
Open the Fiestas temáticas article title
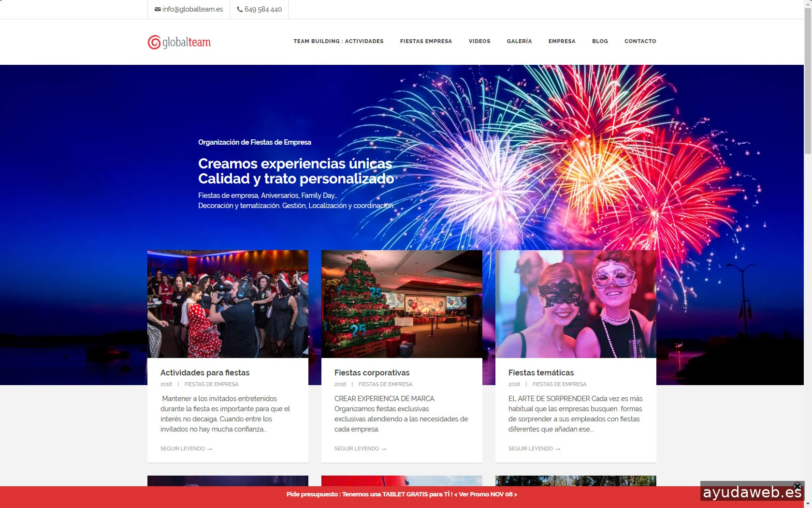tap(541, 373)
